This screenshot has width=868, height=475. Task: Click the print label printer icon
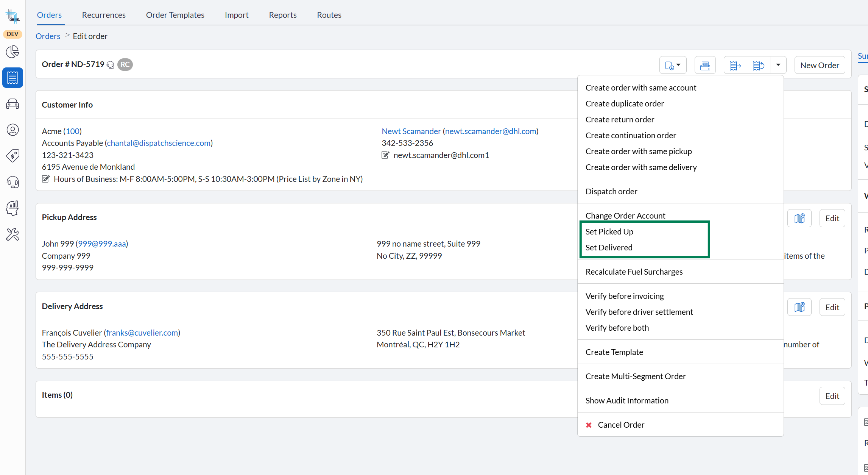click(x=705, y=66)
